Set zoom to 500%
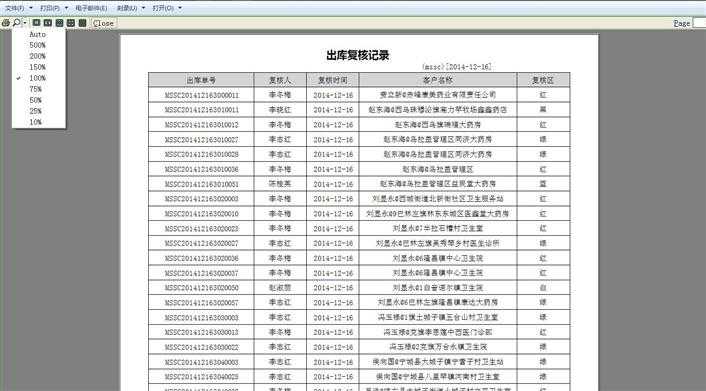This screenshot has width=706, height=391. click(x=38, y=45)
